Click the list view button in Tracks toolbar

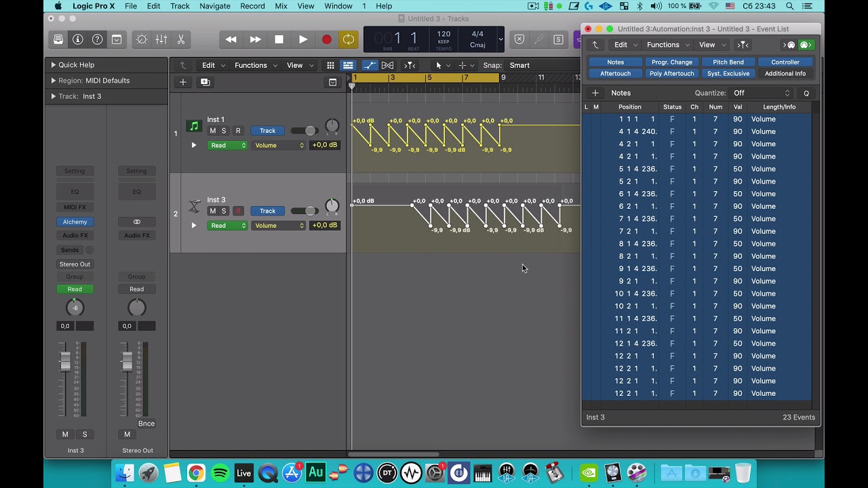(348, 65)
